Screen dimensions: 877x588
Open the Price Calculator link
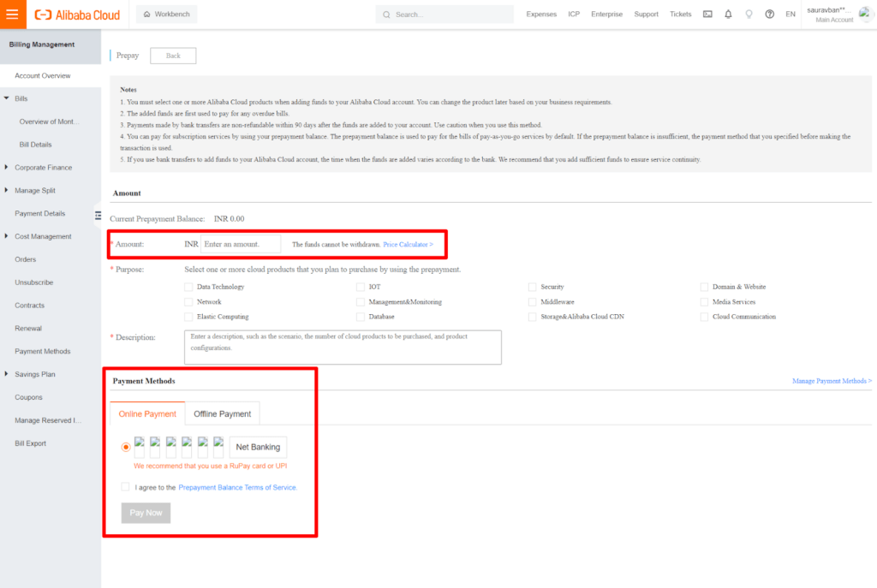408,245
